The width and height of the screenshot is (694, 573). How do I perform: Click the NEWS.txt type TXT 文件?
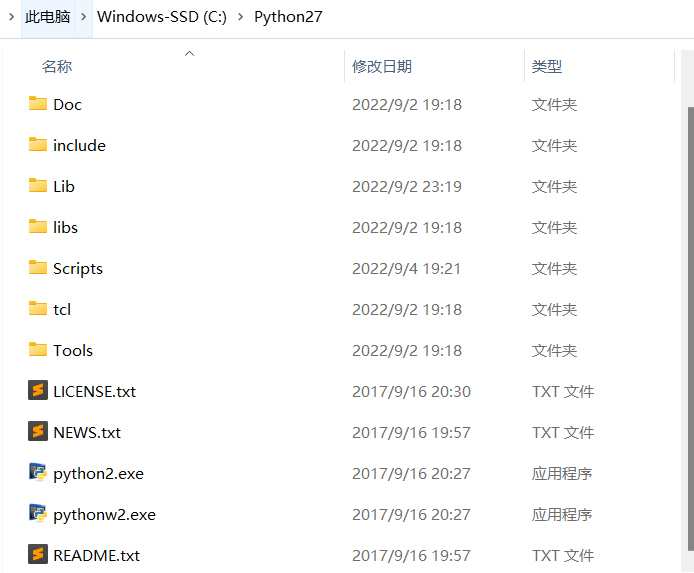point(563,433)
